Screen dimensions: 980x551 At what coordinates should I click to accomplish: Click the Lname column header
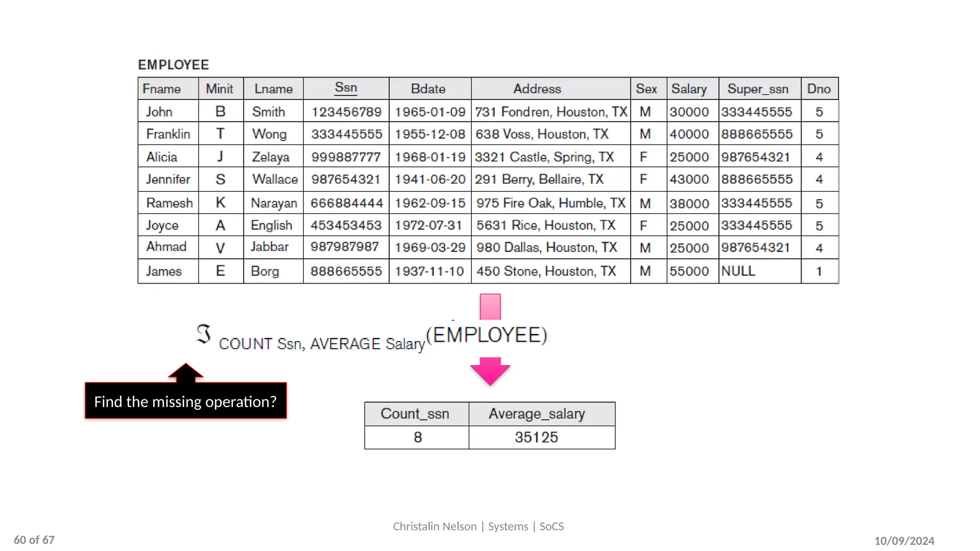click(x=273, y=89)
